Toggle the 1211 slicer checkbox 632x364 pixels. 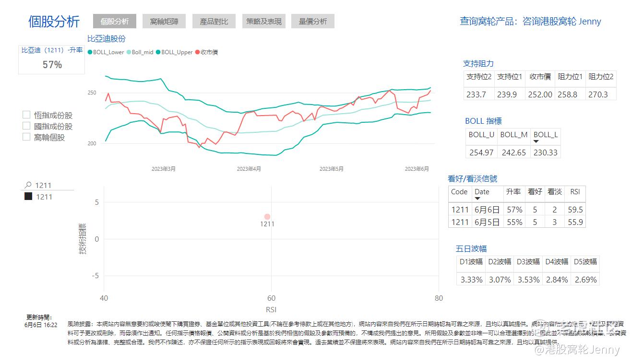(x=28, y=197)
